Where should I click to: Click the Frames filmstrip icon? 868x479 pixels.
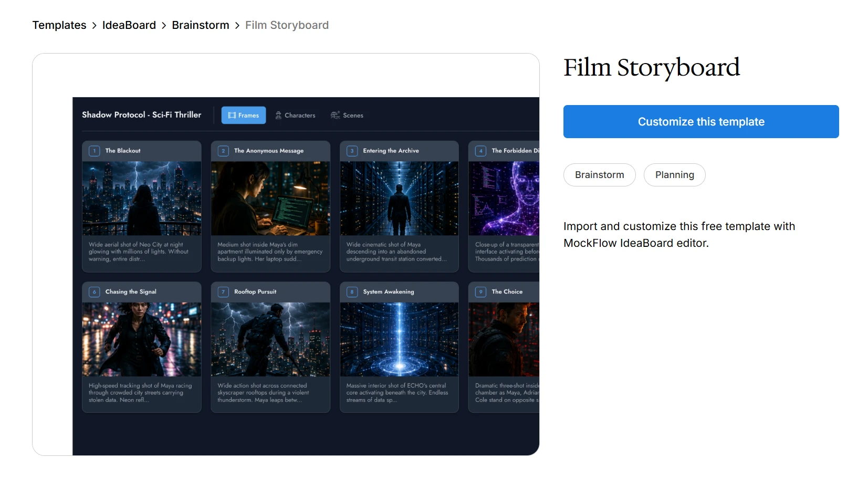click(232, 115)
